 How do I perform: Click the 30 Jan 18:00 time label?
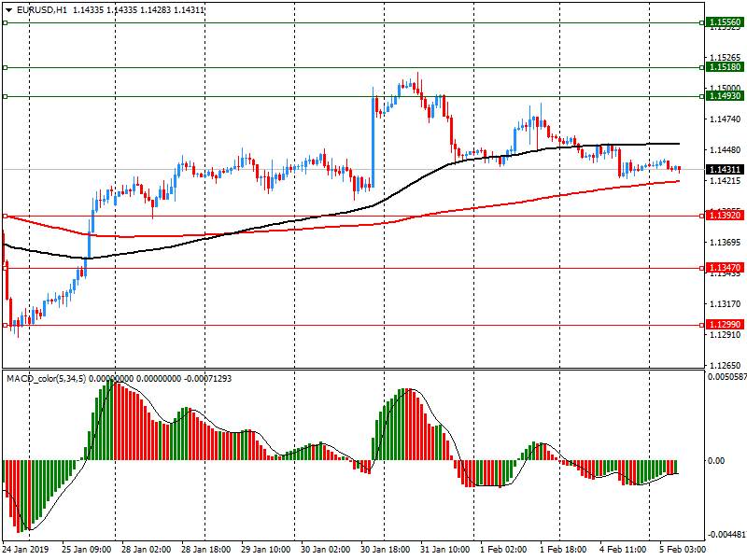(x=385, y=551)
